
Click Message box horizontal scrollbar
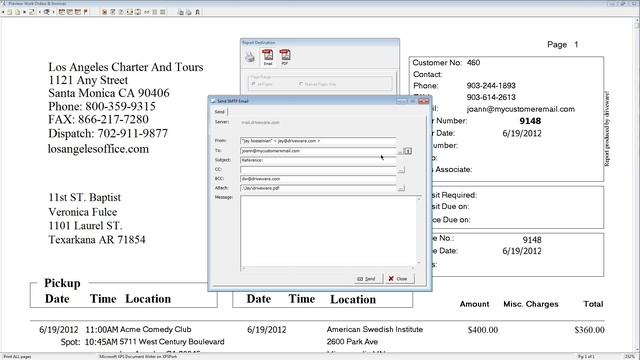click(328, 268)
